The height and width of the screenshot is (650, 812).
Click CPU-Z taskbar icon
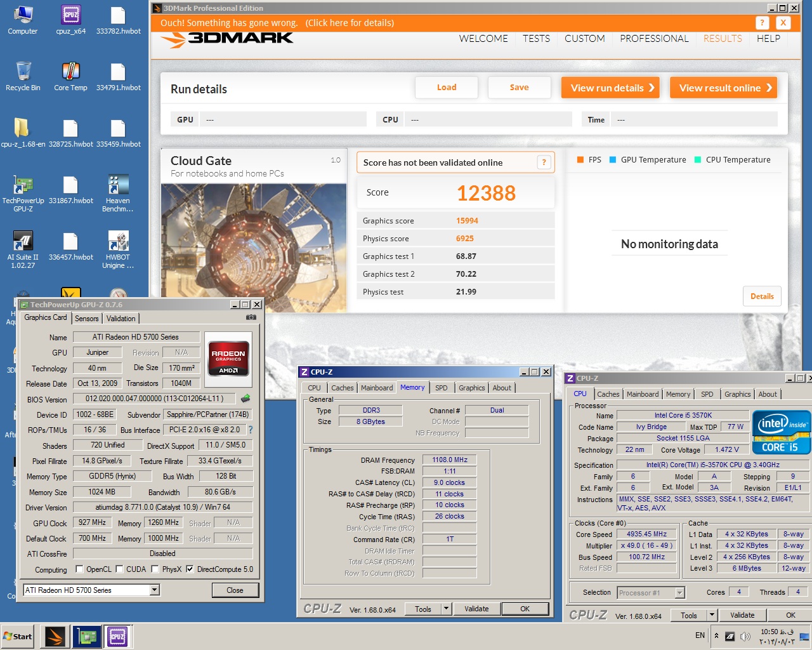(117, 636)
